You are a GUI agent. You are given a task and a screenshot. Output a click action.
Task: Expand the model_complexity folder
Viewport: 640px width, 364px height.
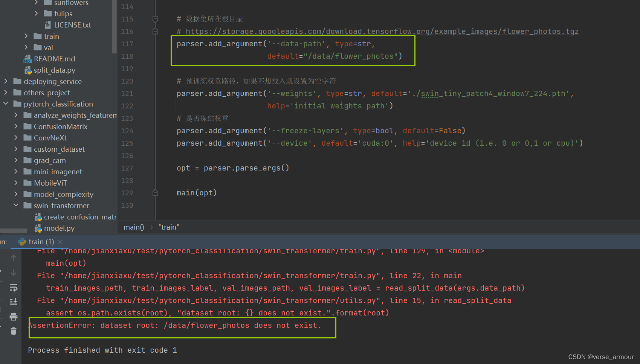coord(16,194)
